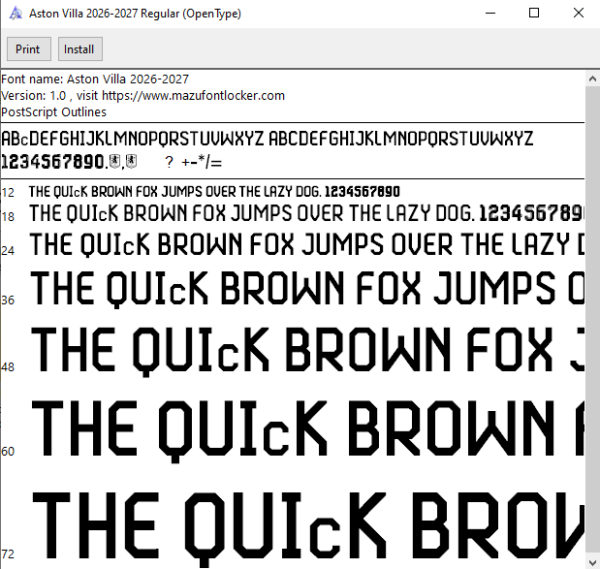Click the 24-point quick brown fox sample

pyautogui.click(x=307, y=245)
